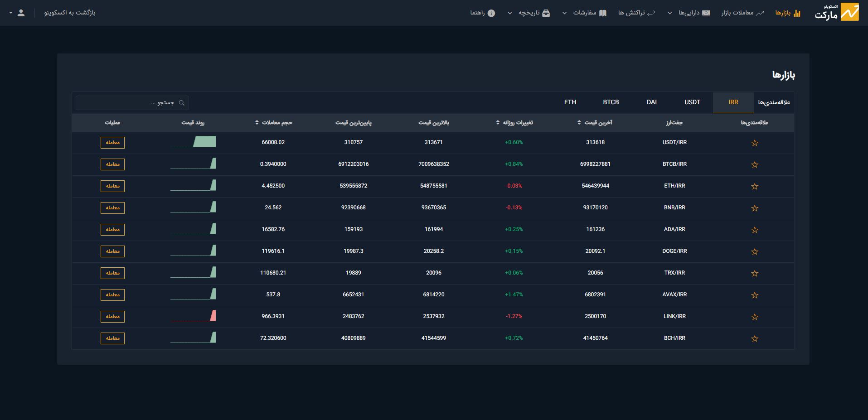Click the magnifier icon in the search box
Viewport: 868px width, 420px height.
182,103
